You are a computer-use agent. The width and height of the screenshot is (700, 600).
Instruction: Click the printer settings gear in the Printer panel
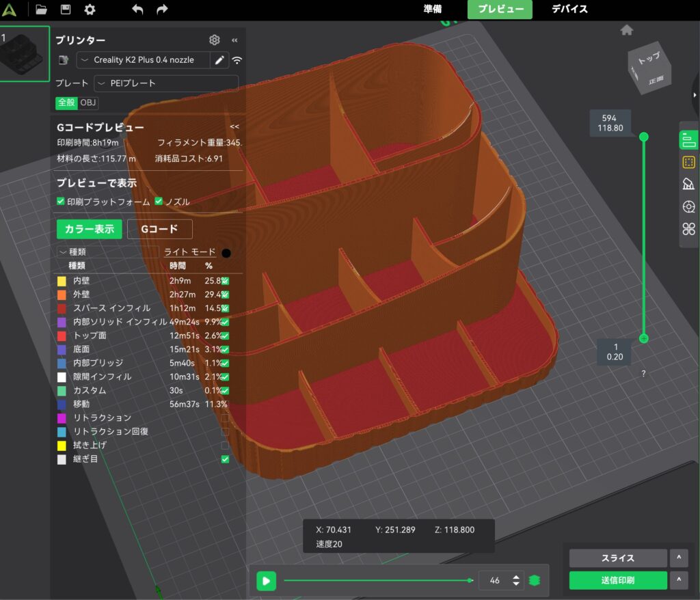pos(214,40)
